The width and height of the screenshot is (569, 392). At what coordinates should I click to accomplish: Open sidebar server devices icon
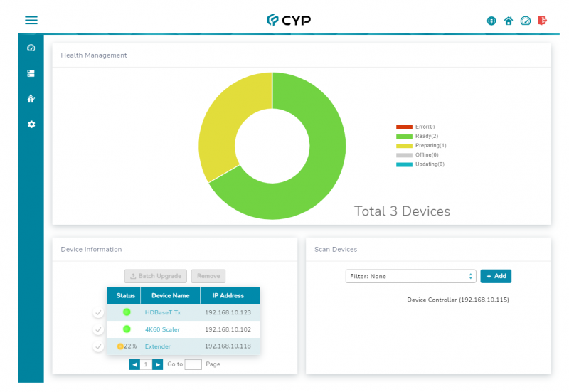pos(31,73)
